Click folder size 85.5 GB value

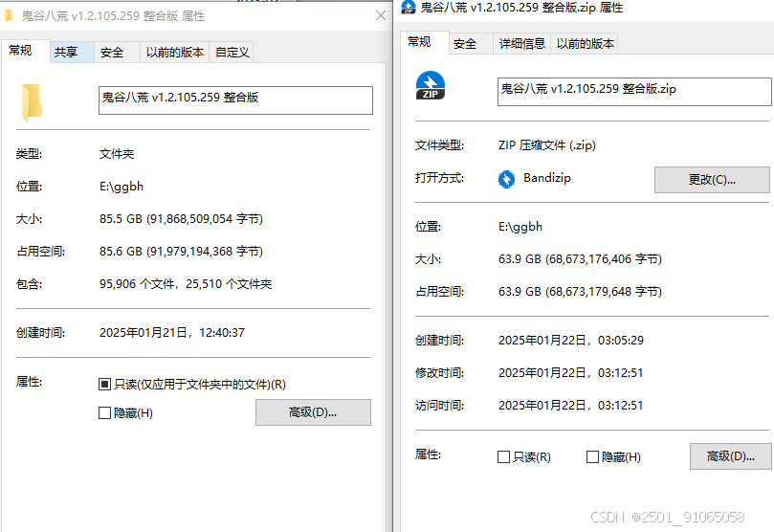[x=181, y=218]
